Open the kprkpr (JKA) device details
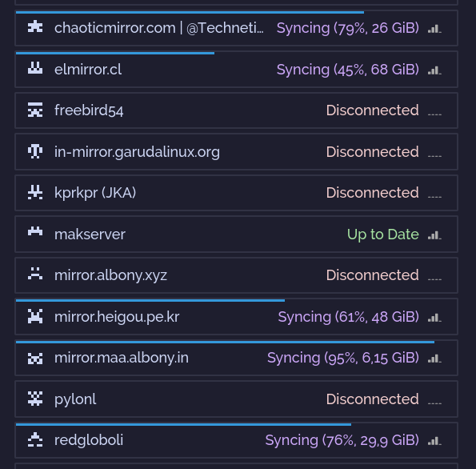This screenshot has width=476, height=469. click(236, 193)
